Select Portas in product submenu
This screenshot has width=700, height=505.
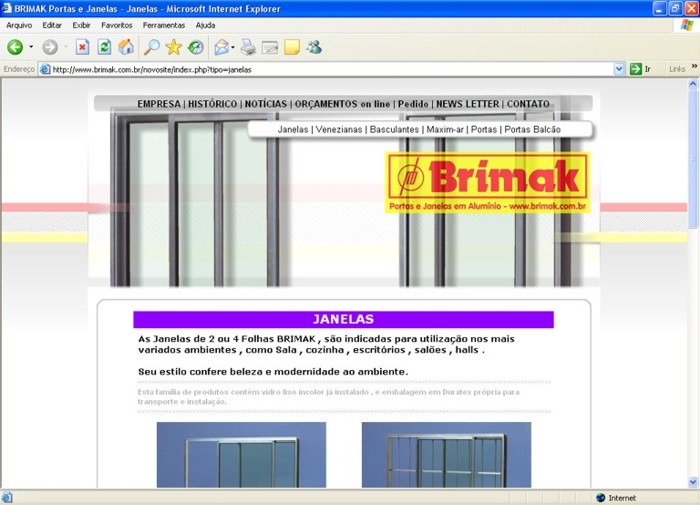click(x=484, y=129)
